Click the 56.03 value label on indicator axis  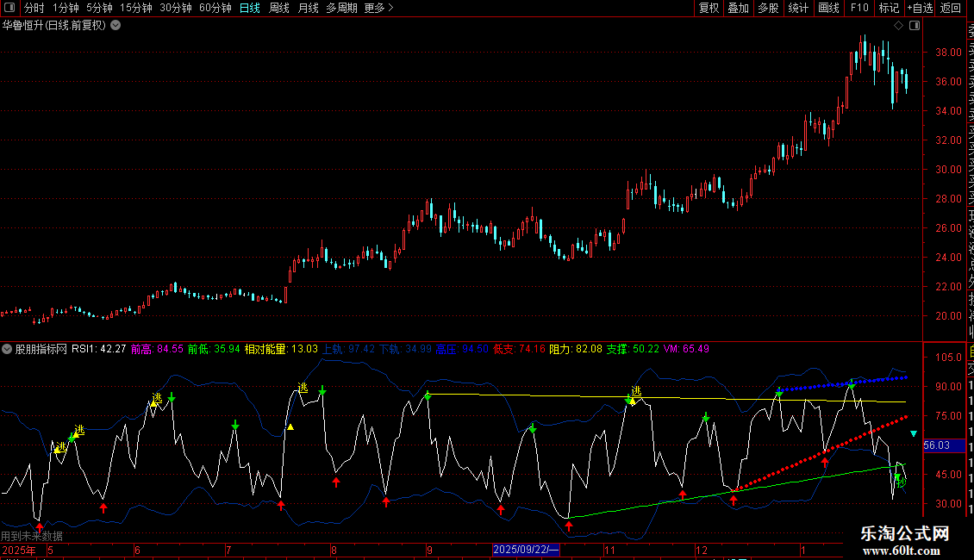(x=936, y=445)
